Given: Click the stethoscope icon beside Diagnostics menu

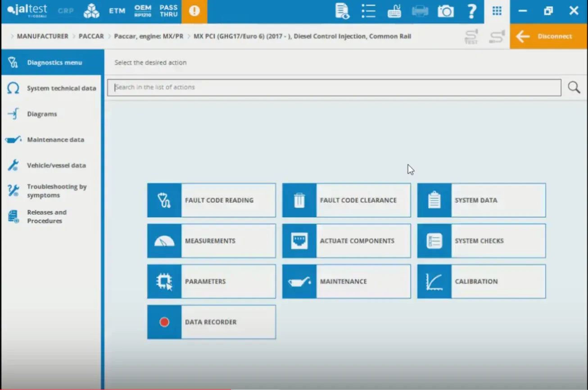Looking at the screenshot, I should (x=13, y=63).
